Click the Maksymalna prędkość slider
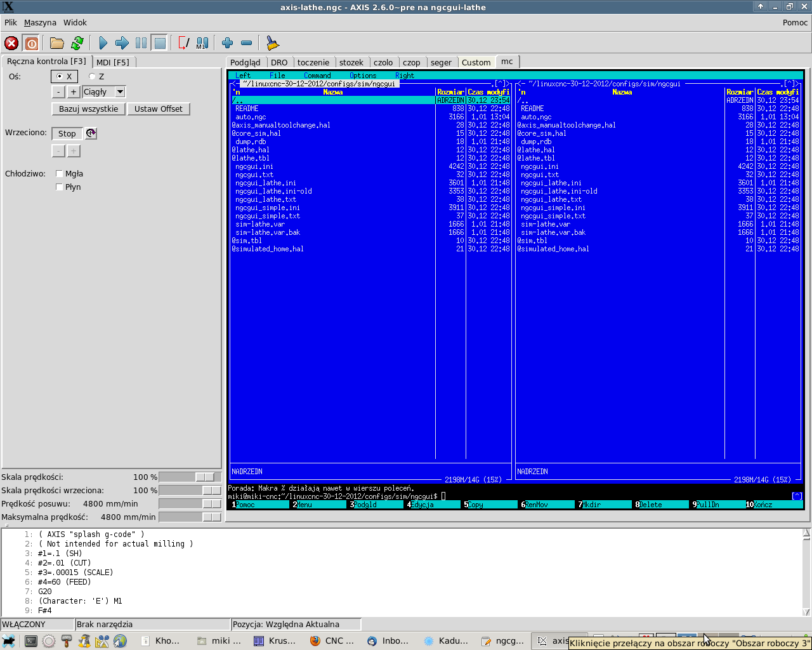This screenshot has height=650, width=812. click(x=190, y=517)
